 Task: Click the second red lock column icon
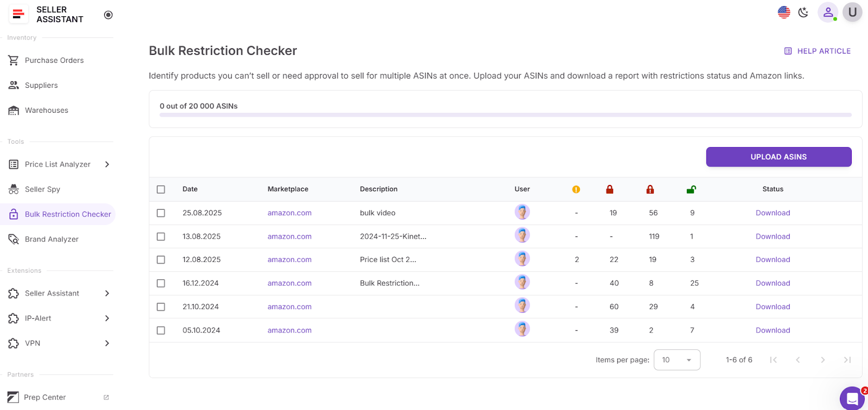[650, 189]
